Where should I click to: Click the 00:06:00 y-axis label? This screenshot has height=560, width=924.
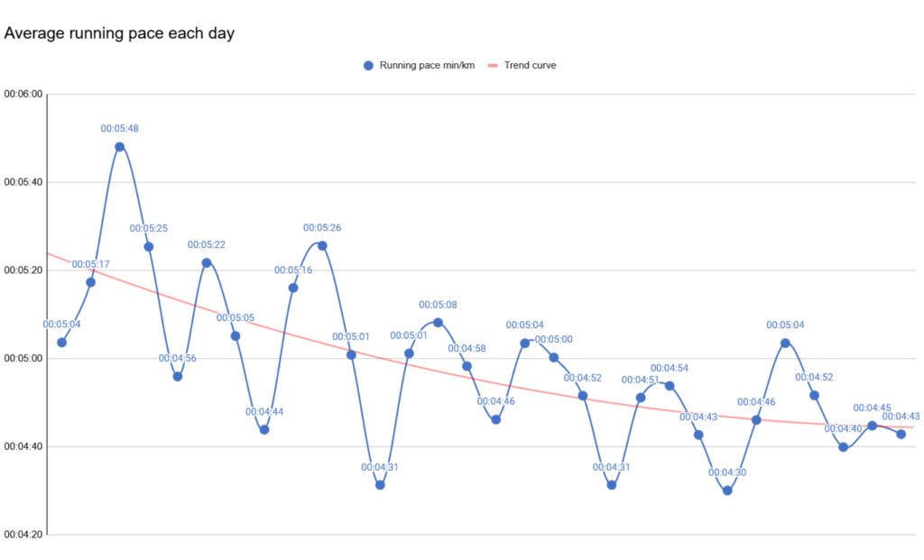(x=23, y=94)
